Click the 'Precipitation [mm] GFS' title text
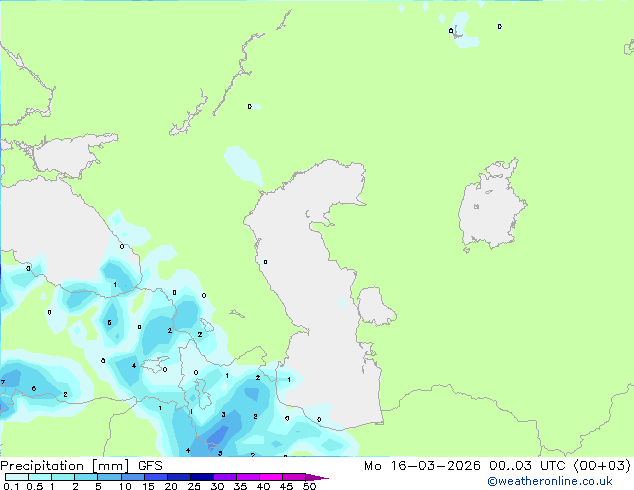Viewport: 634px width, 490px height. pyautogui.click(x=81, y=466)
